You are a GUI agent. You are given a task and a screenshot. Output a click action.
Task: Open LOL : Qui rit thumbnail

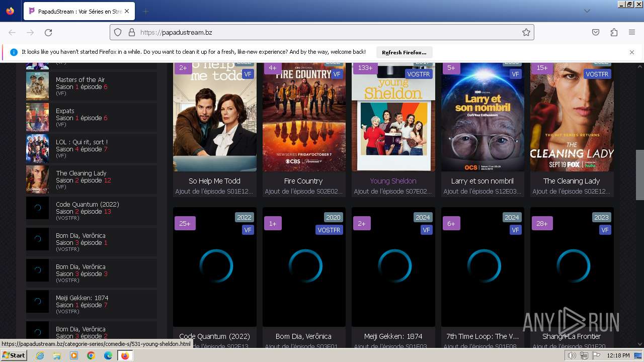[x=37, y=148]
